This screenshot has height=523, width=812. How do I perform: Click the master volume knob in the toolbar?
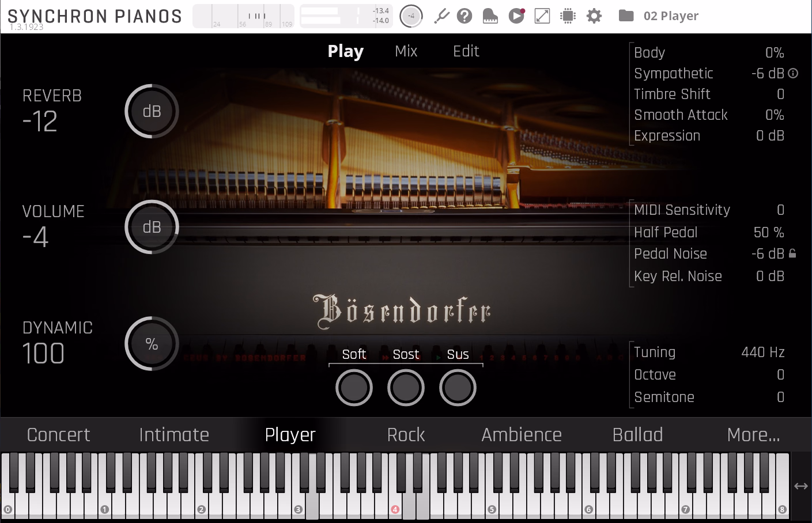tap(411, 16)
